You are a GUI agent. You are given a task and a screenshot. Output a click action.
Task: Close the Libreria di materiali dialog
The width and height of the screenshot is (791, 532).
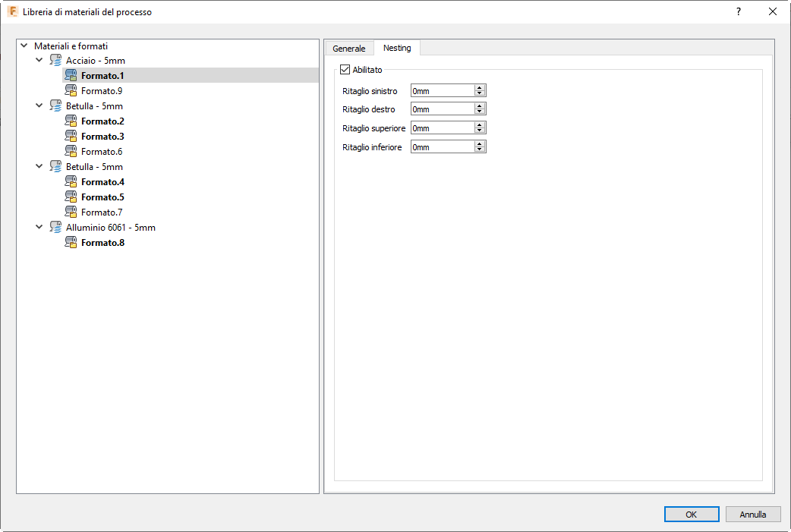(x=772, y=11)
